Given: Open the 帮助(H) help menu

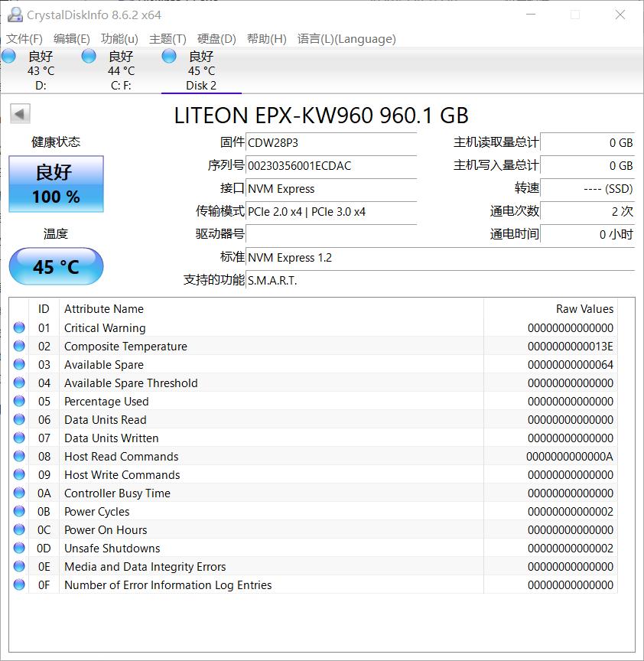Looking at the screenshot, I should pyautogui.click(x=266, y=39).
